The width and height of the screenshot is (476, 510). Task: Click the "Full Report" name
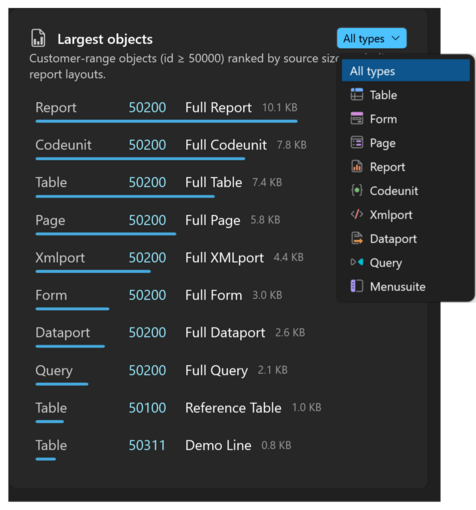coord(218,107)
